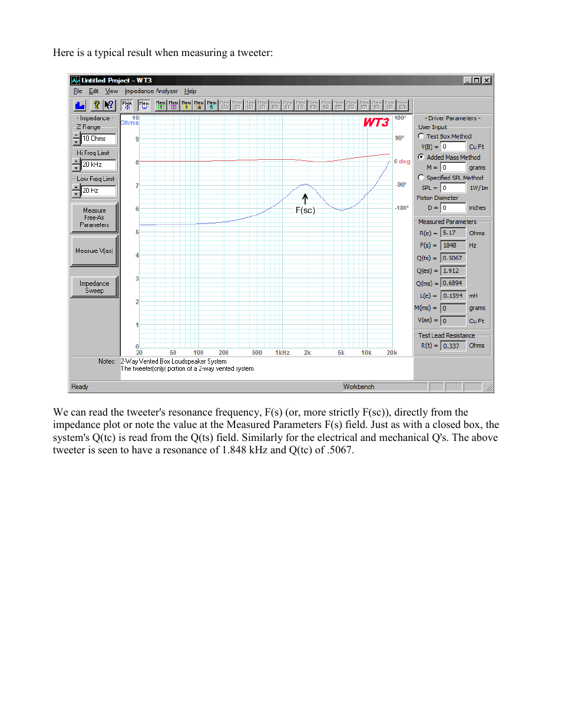Click the added mass M grams field
Image resolution: width=562 pixels, height=728 pixels.
coord(453,167)
